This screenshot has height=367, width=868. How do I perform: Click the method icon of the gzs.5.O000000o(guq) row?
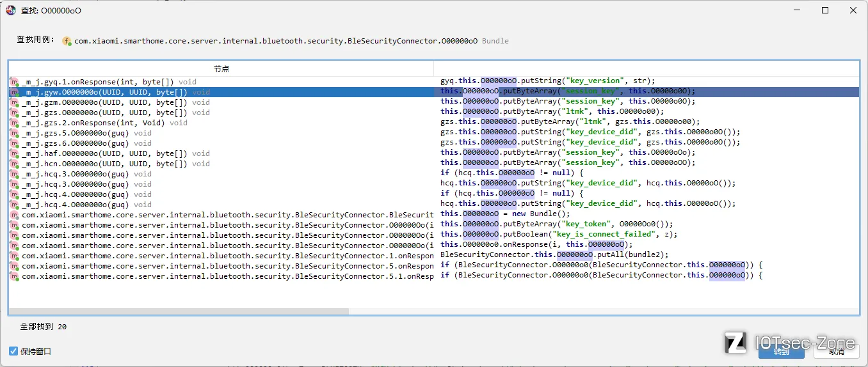pyautogui.click(x=14, y=133)
